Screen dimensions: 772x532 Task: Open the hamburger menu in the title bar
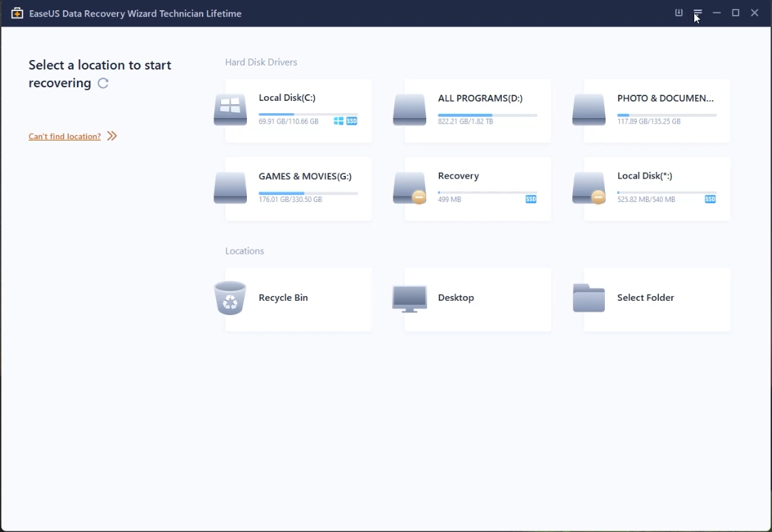pyautogui.click(x=697, y=13)
